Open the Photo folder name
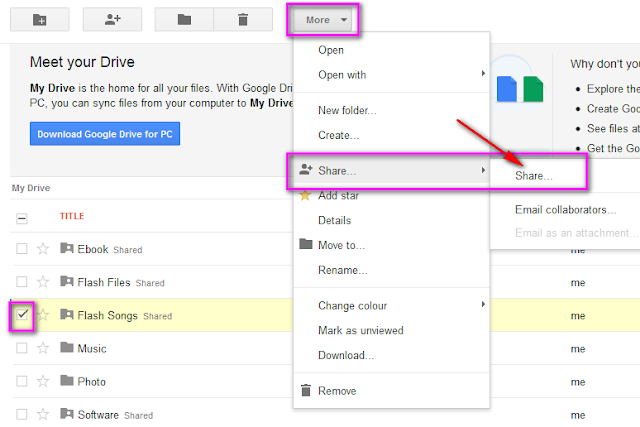This screenshot has width=640, height=427. [x=91, y=382]
